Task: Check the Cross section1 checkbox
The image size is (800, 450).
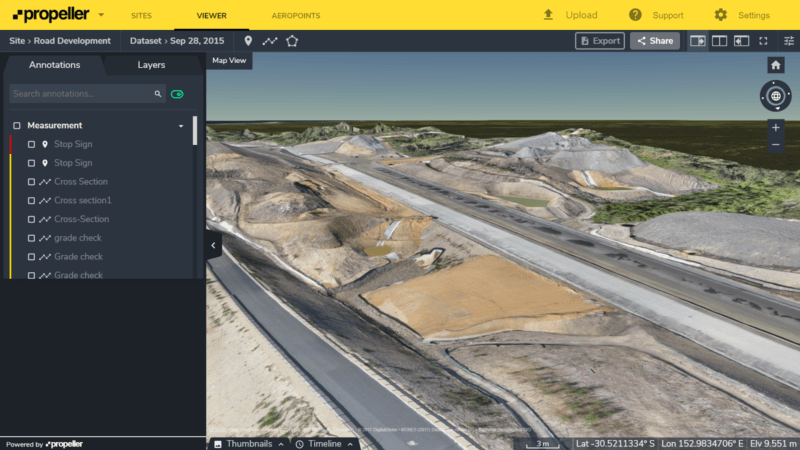Action: click(x=31, y=201)
